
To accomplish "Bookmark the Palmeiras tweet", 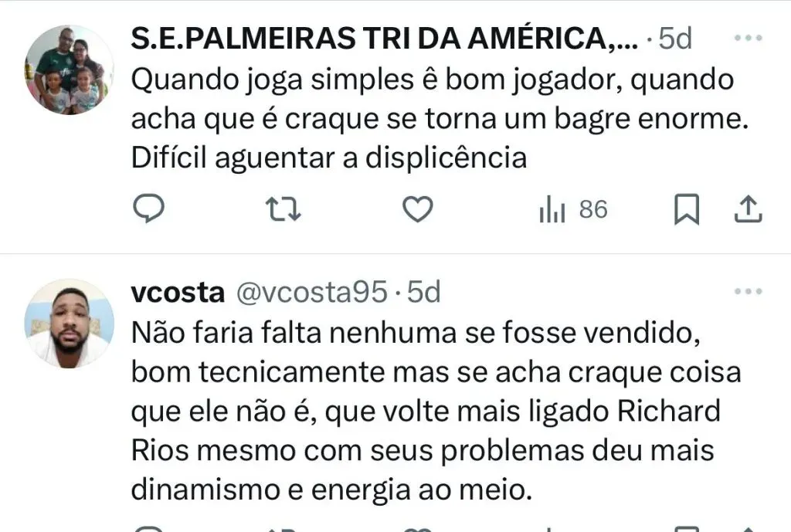I will (x=687, y=209).
